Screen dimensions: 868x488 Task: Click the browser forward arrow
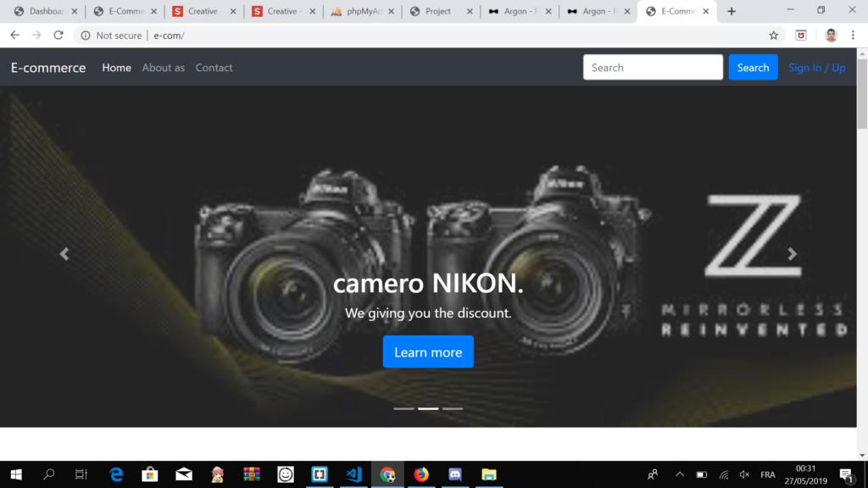36,35
